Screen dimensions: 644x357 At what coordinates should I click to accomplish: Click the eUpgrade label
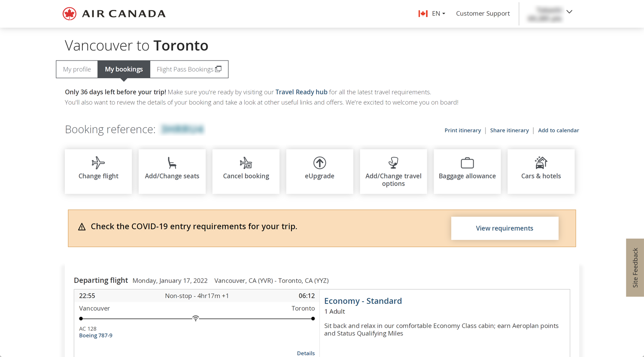pos(319,176)
